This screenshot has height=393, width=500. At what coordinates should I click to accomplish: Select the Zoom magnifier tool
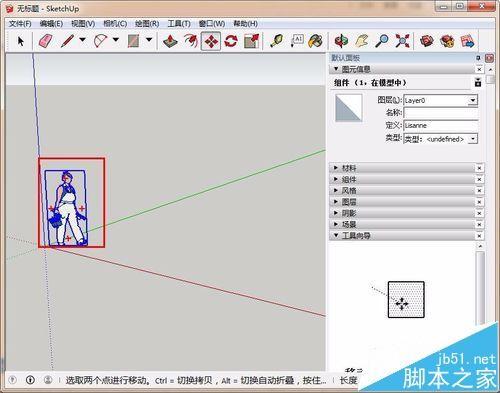pyautogui.click(x=382, y=41)
